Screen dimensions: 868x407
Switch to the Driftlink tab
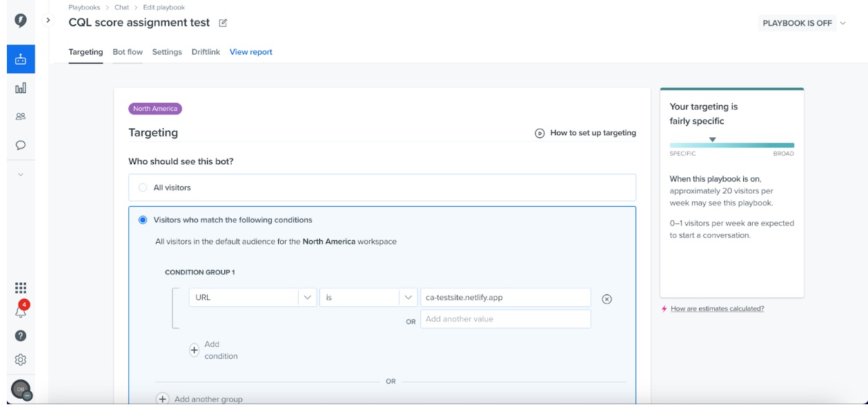tap(206, 52)
